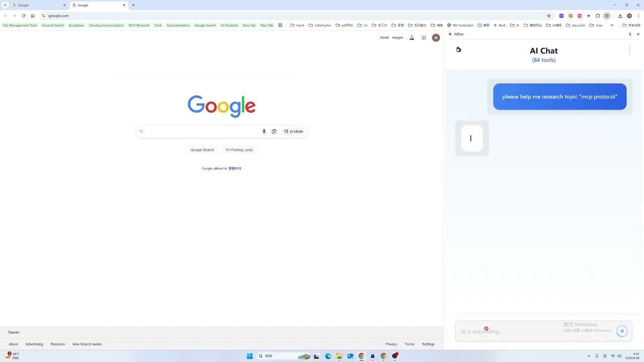The width and height of the screenshot is (644, 362).
Task: Enable AI Mode in the search bar
Action: pyautogui.click(x=293, y=131)
